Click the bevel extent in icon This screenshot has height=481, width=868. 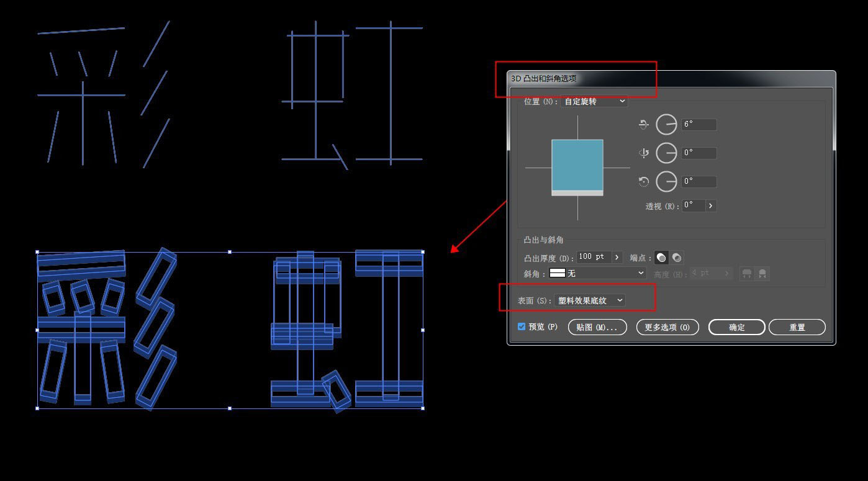pyautogui.click(x=762, y=273)
